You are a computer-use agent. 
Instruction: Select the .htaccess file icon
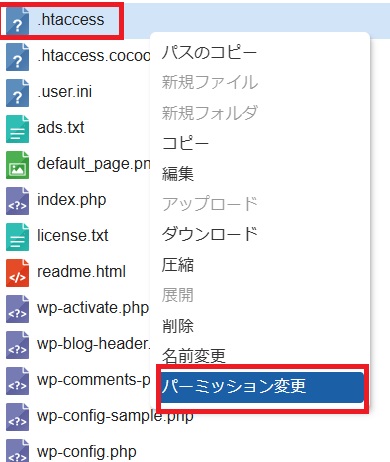point(17,21)
